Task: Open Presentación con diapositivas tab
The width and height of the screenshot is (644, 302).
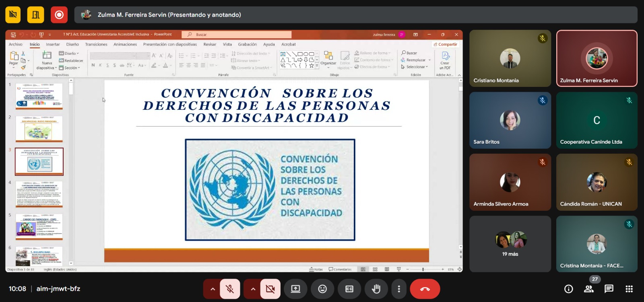Action: point(170,44)
